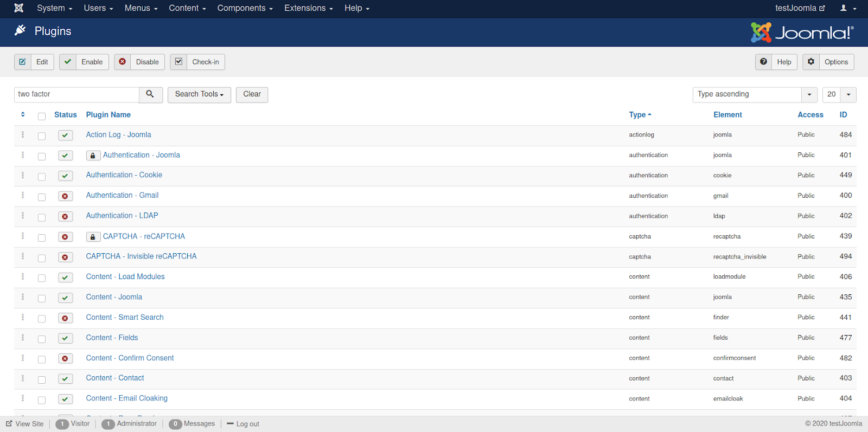Screen dimensions: 868x432
Task: Open the Content menu
Action: [187, 8]
